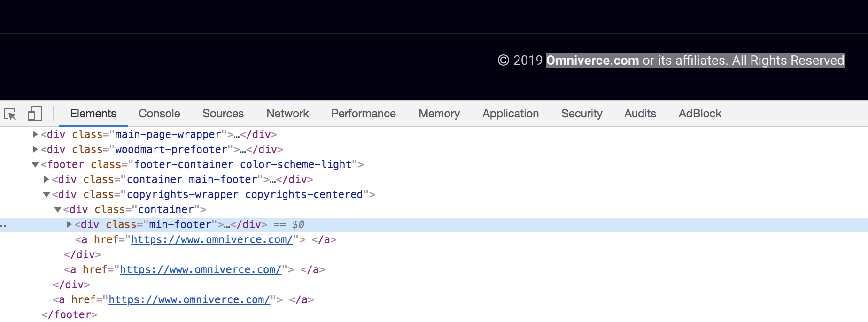The width and height of the screenshot is (868, 322).
Task: Select the AdBlock tab
Action: click(x=700, y=114)
